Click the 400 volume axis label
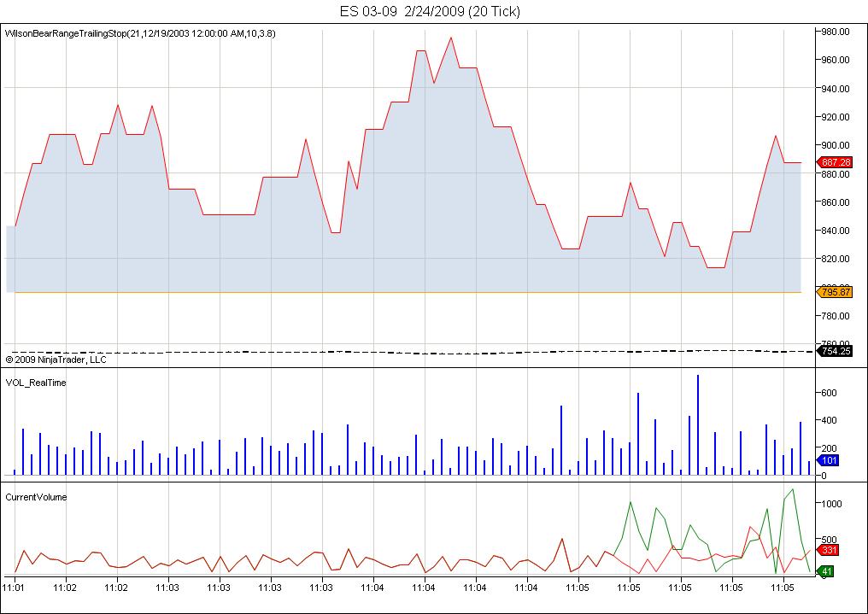The width and height of the screenshot is (868, 614). pyautogui.click(x=829, y=420)
